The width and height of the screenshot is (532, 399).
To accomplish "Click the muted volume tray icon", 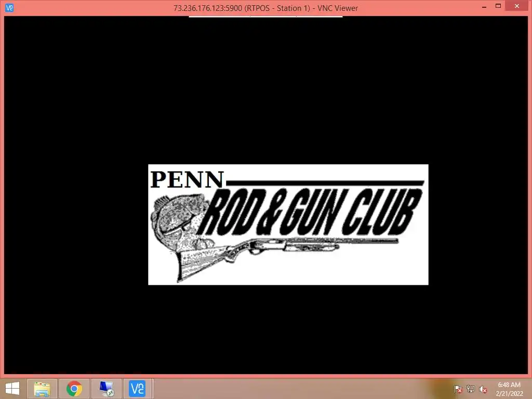I will point(483,389).
